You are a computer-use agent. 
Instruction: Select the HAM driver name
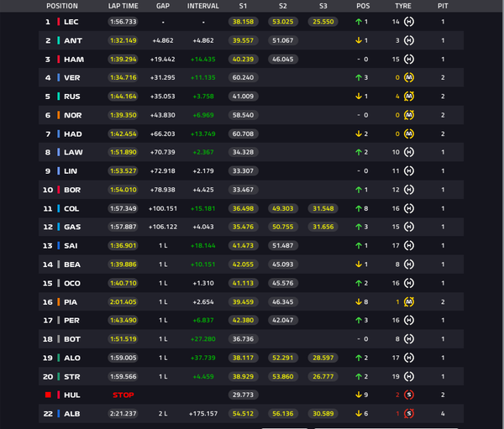(74, 60)
